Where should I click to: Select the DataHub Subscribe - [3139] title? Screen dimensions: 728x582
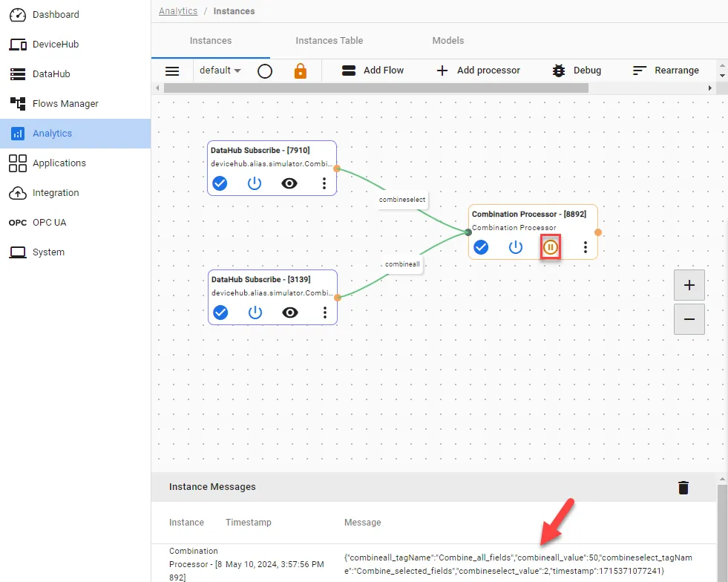pyautogui.click(x=261, y=280)
